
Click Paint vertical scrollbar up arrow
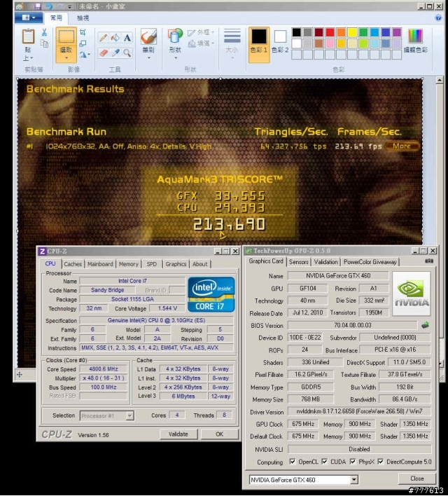[439, 80]
